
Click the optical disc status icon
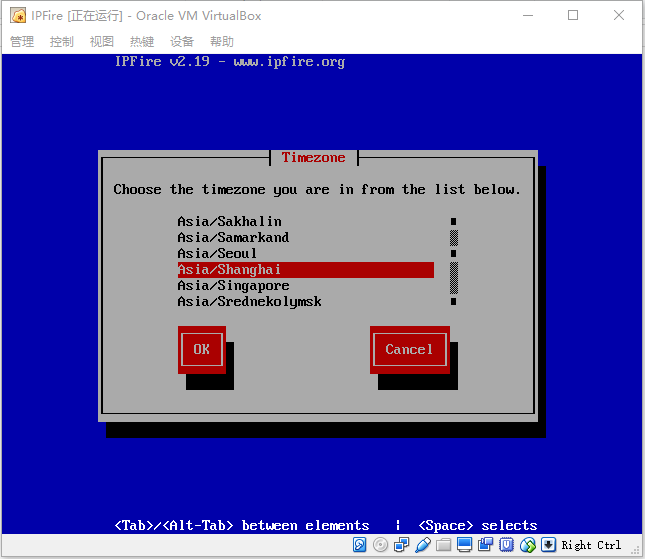pyautogui.click(x=381, y=545)
